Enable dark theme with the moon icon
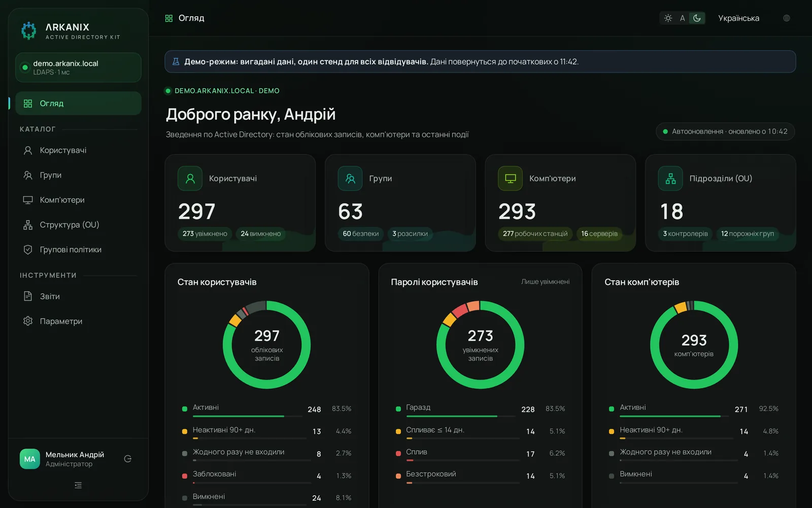Screen dimensions: 812x508 coord(697,18)
